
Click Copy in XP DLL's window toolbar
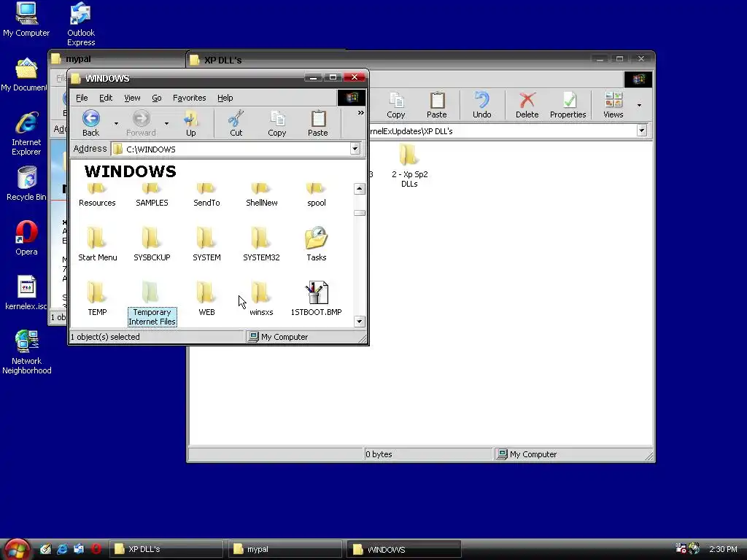pyautogui.click(x=396, y=105)
